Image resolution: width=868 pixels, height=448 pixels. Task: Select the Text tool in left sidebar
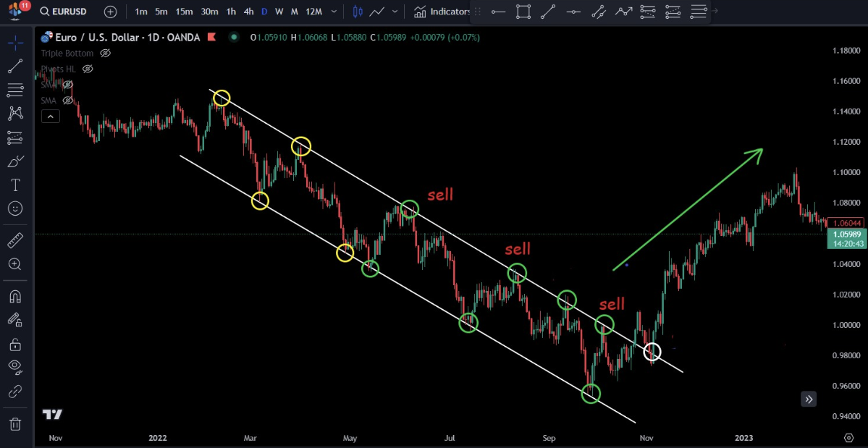pyautogui.click(x=14, y=185)
